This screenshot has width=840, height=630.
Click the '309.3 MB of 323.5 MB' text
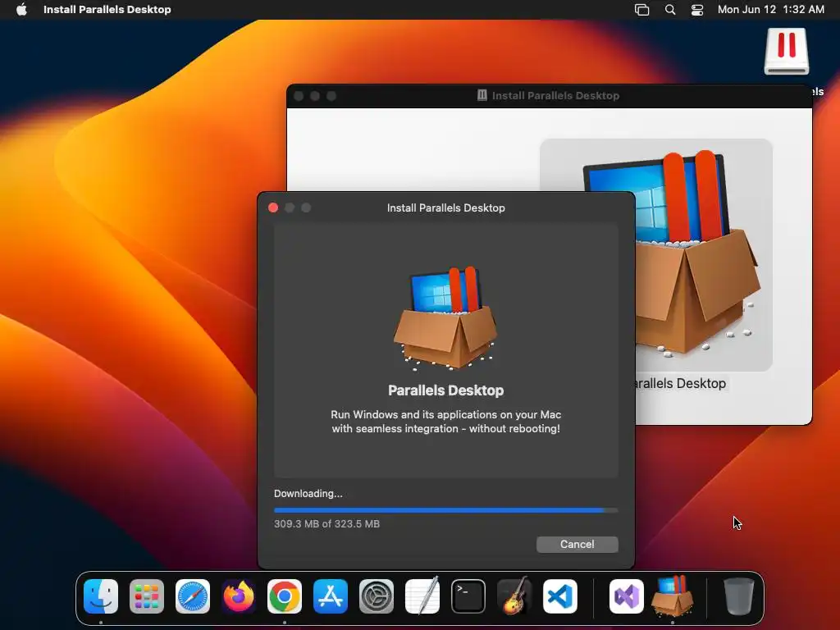(326, 524)
